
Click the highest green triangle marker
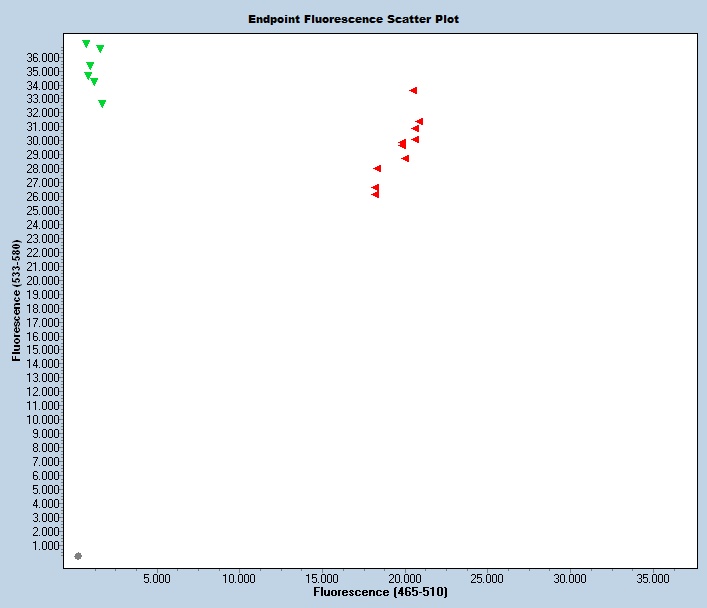(x=86, y=44)
